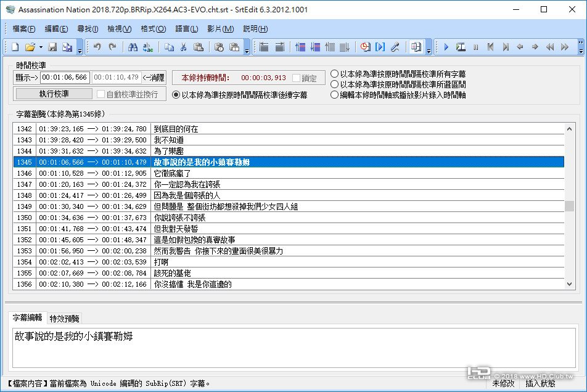
Task: Click the Pause playback icon
Action: click(x=475, y=47)
